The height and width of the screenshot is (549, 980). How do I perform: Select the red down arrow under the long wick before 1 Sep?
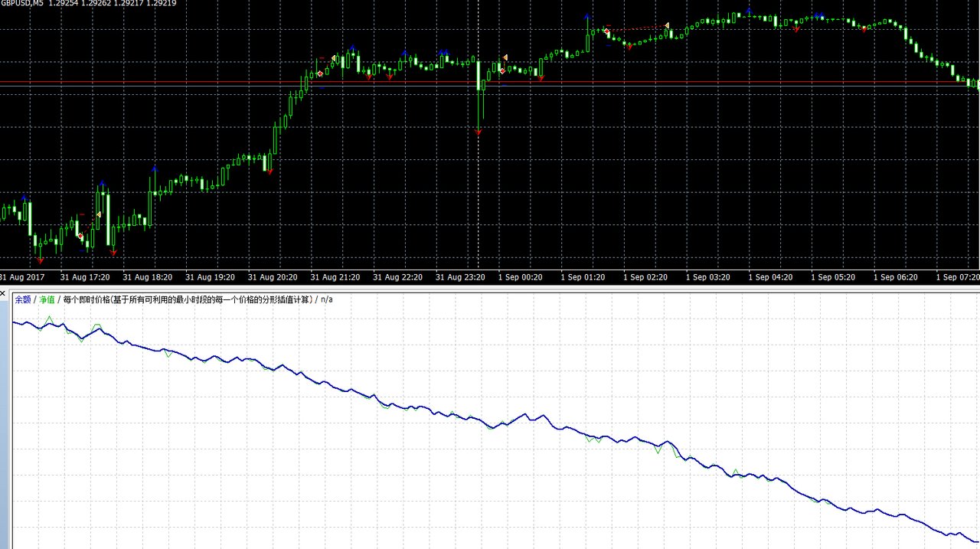pyautogui.click(x=479, y=132)
